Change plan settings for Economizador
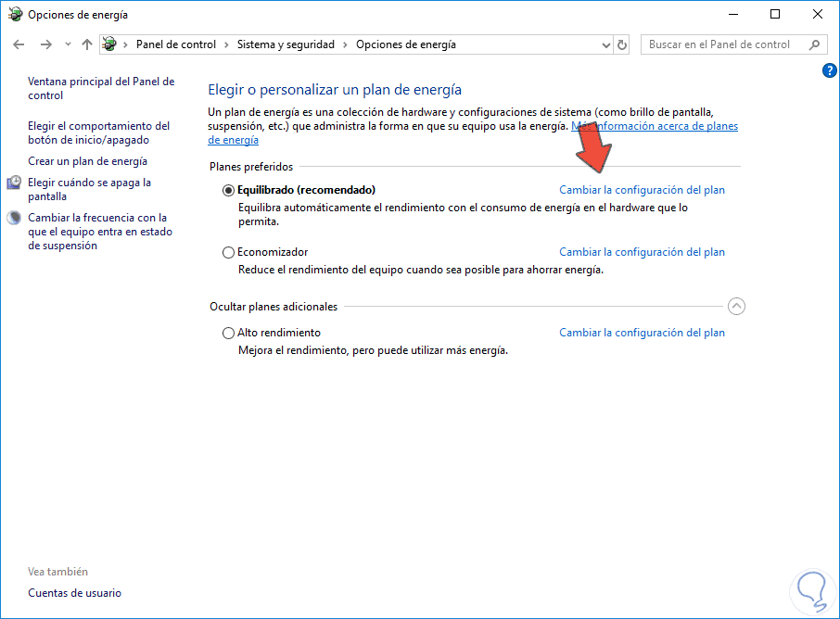Screen dimensions: 840x619 pos(642,252)
